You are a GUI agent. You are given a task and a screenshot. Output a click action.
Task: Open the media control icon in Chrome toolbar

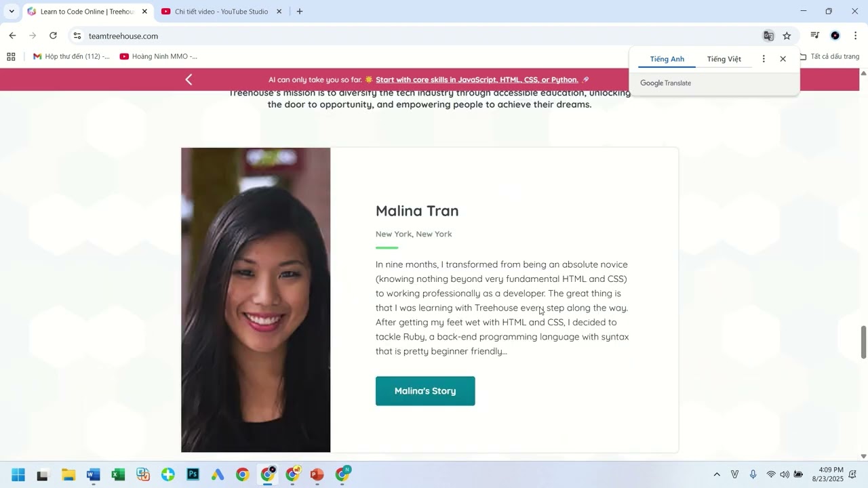click(x=815, y=36)
